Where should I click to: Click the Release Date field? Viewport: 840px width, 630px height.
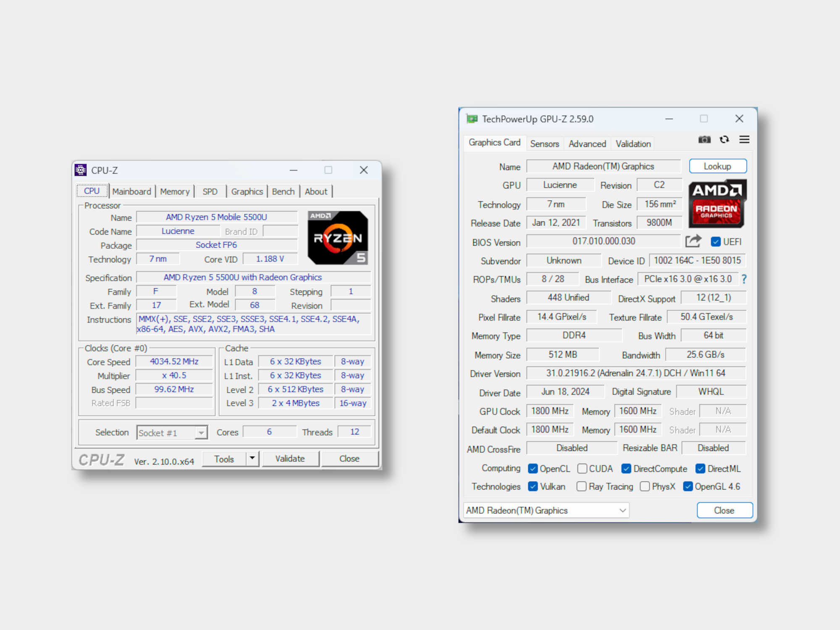[556, 223]
